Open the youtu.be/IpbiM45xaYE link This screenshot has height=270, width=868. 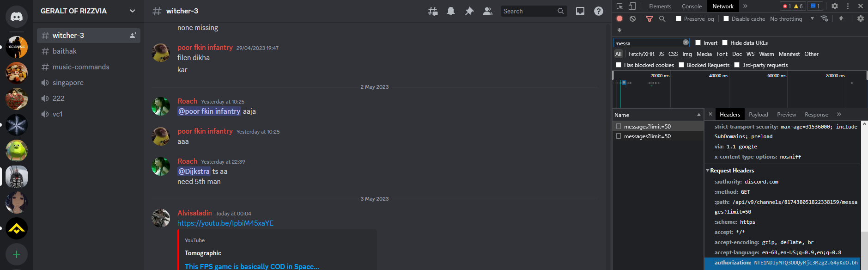click(225, 223)
